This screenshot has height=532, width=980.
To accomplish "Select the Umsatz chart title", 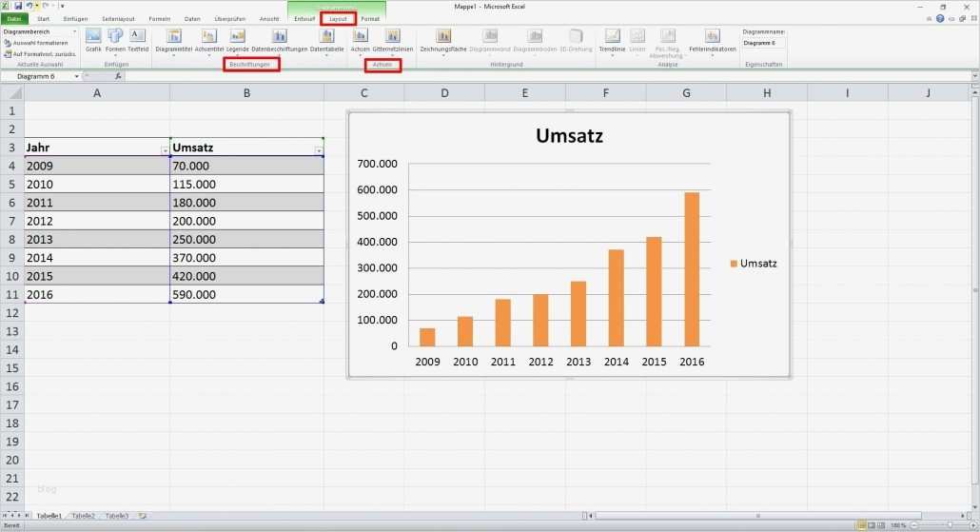I will [569, 136].
